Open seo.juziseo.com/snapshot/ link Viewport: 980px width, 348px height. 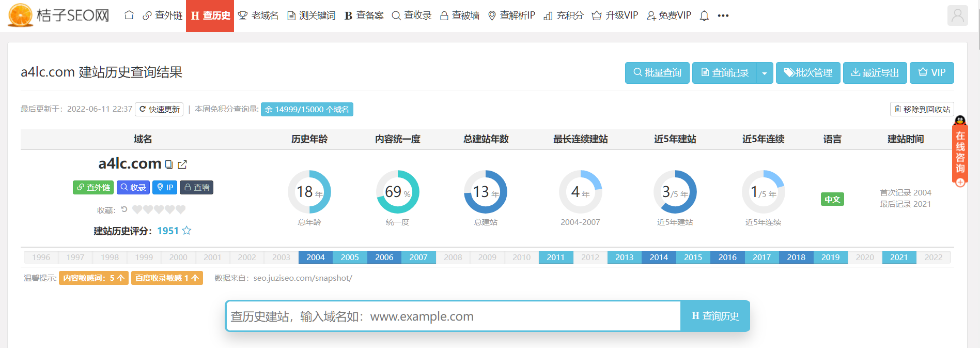pos(303,278)
